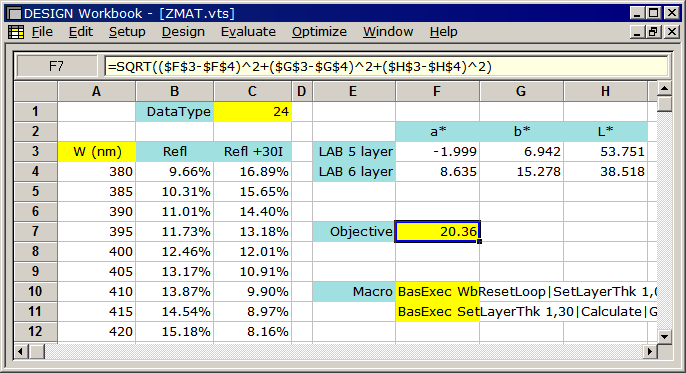Click the cell reference box showing F7
Screen dimensions: 686x373
pos(56,66)
